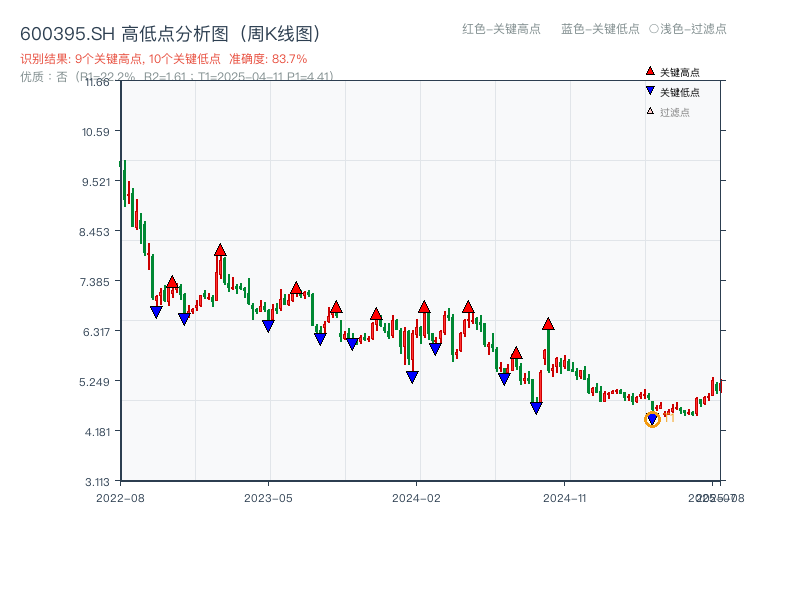Screen dimensions: 800x600
Task: Click the 2024-11 x-axis label
Action: tap(564, 498)
